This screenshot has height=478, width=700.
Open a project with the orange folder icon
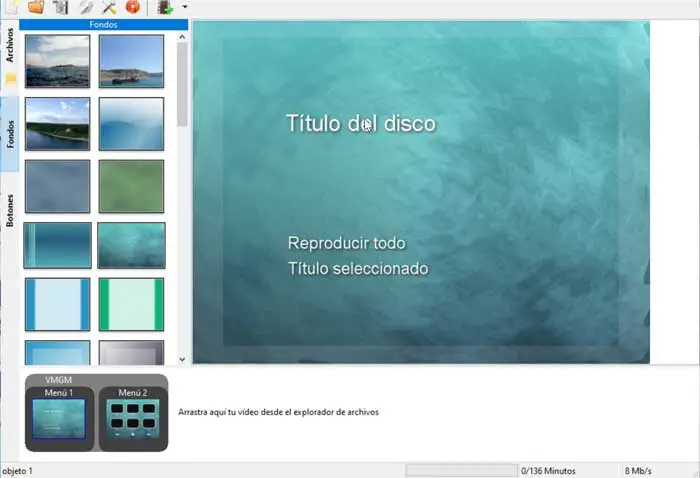click(36, 6)
